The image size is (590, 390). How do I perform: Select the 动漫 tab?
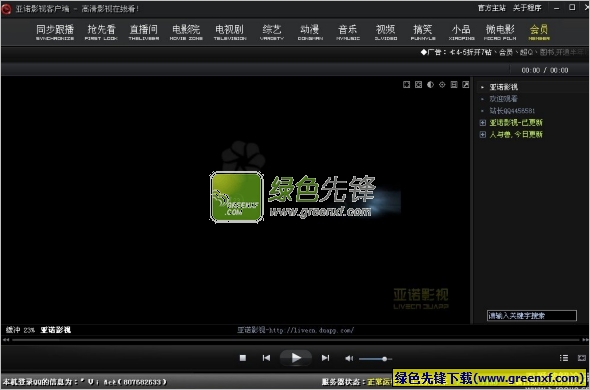310,32
